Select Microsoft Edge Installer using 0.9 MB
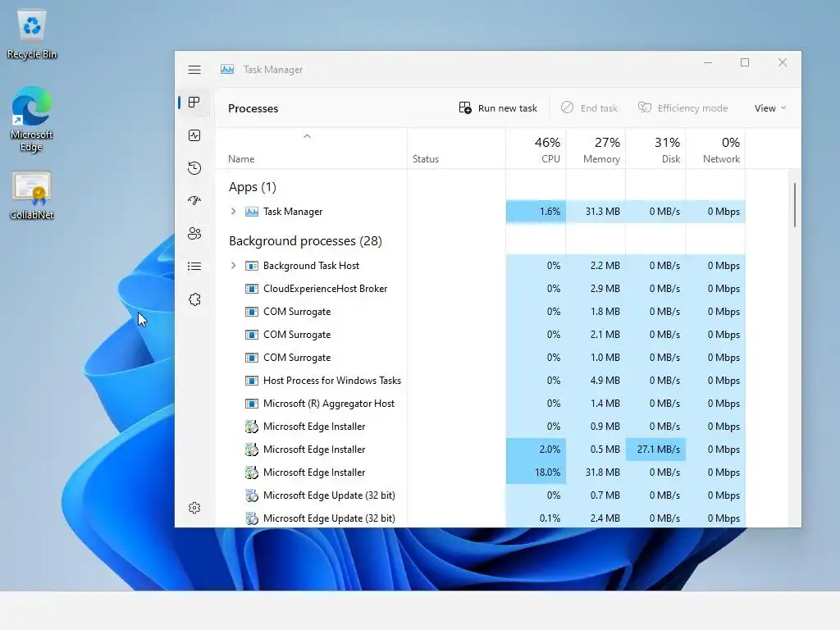 click(x=481, y=427)
